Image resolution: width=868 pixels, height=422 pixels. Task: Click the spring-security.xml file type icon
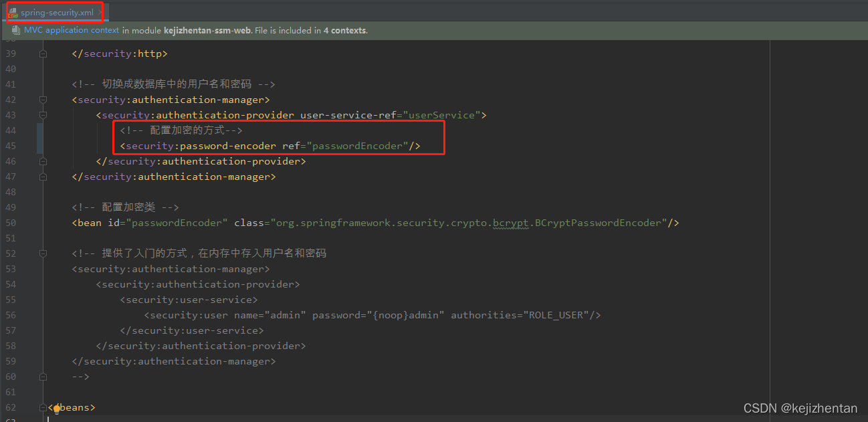coord(13,13)
